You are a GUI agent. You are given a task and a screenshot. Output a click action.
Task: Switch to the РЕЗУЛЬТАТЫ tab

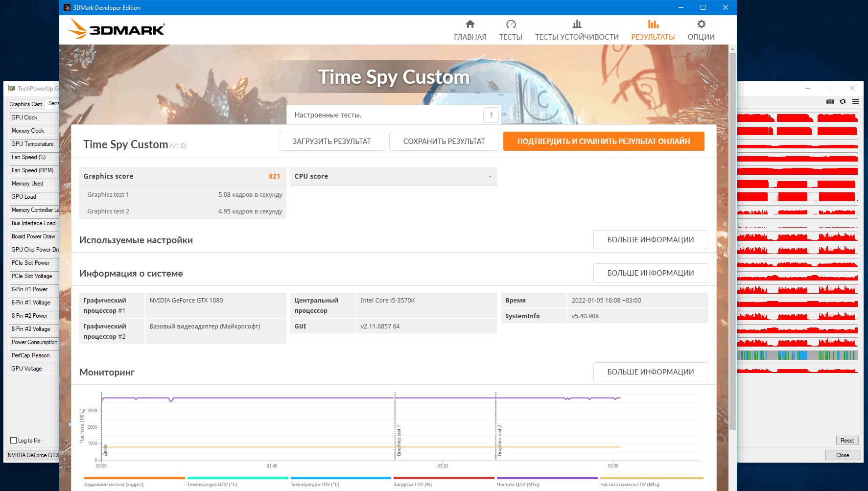pyautogui.click(x=653, y=30)
